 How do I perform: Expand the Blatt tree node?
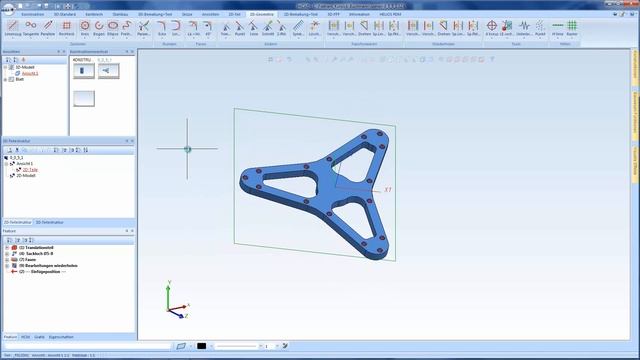click(x=5, y=80)
